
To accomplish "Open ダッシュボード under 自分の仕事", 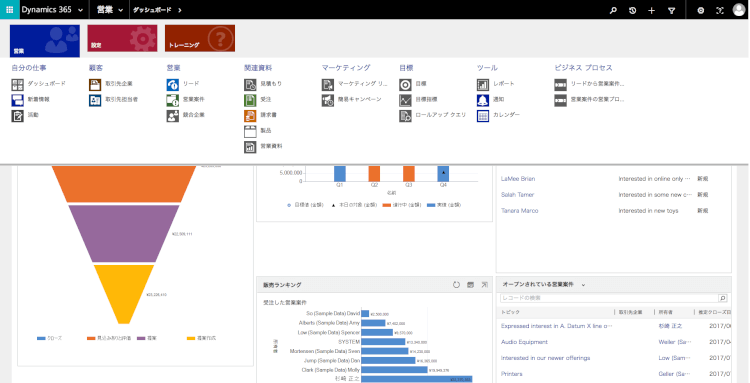I will tap(39, 84).
